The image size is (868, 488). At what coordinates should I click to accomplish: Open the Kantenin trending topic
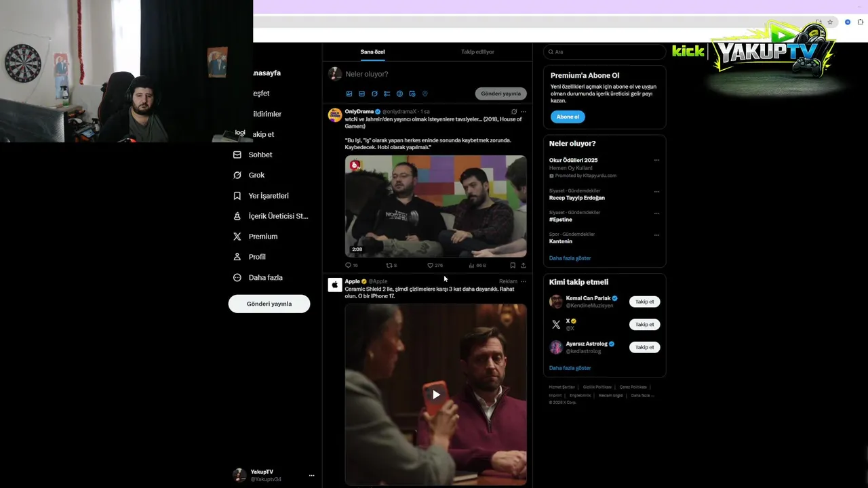click(561, 241)
